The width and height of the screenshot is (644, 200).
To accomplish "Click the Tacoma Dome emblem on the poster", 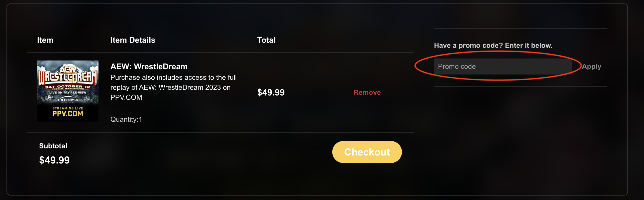I will (68, 100).
